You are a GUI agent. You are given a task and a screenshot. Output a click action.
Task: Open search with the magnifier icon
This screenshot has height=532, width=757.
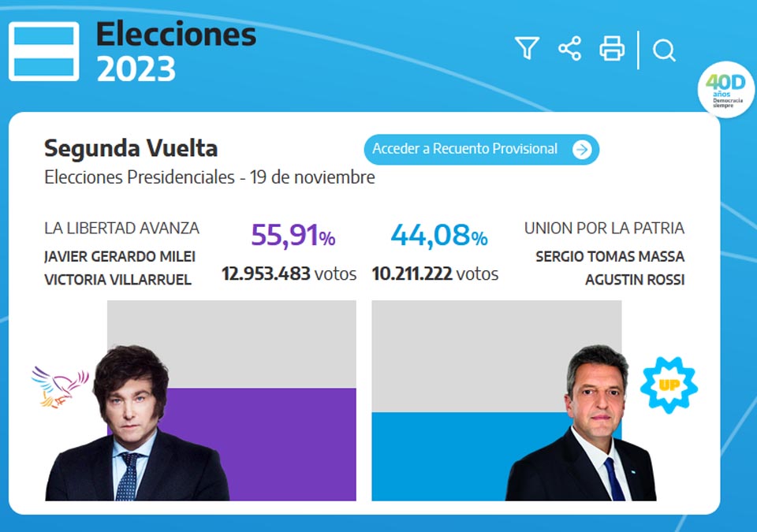(664, 51)
